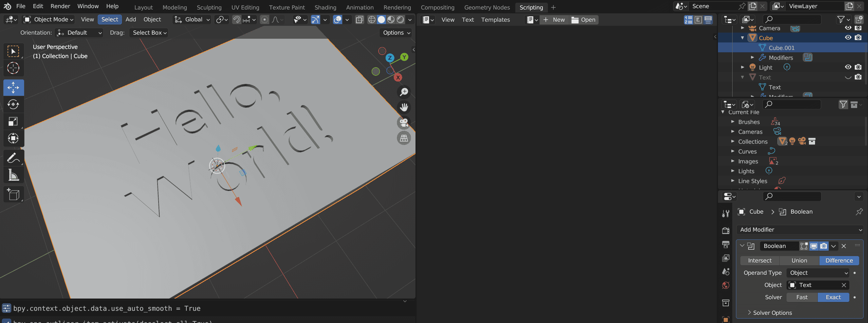868x323 pixels.
Task: Toggle Boolean modifier edit mode display
Action: pyautogui.click(x=804, y=246)
